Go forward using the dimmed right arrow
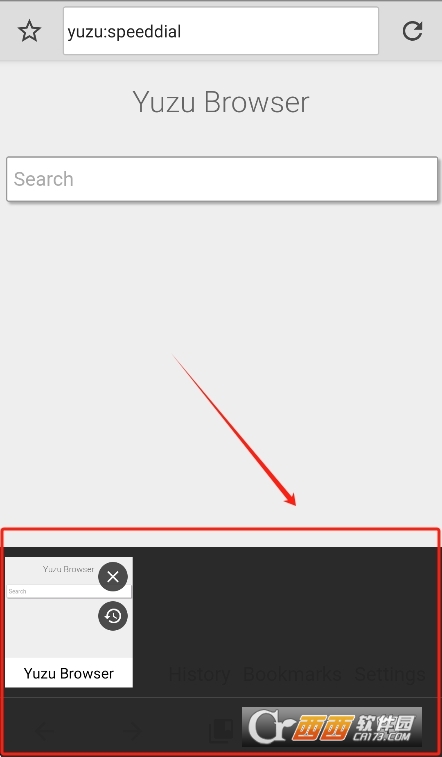 click(133, 731)
